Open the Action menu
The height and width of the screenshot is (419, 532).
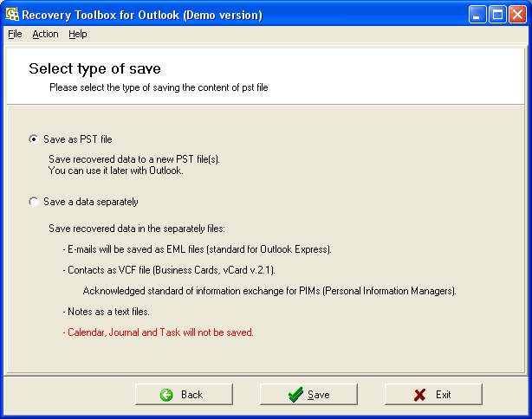45,34
